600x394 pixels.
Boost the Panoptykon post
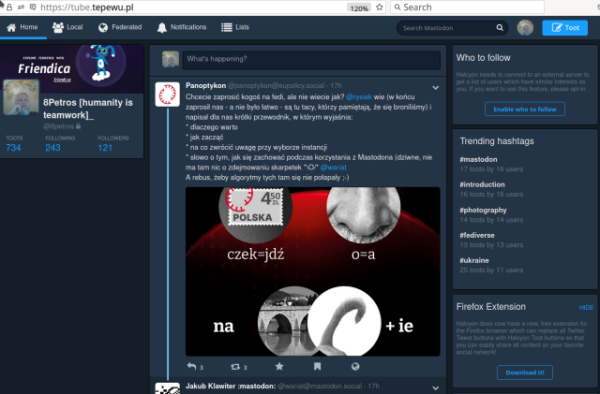pos(235,367)
